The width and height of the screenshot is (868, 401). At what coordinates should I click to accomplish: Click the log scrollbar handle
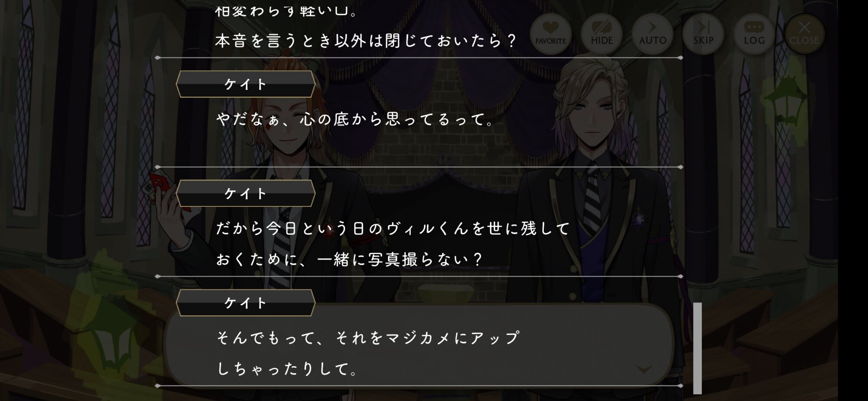click(697, 348)
